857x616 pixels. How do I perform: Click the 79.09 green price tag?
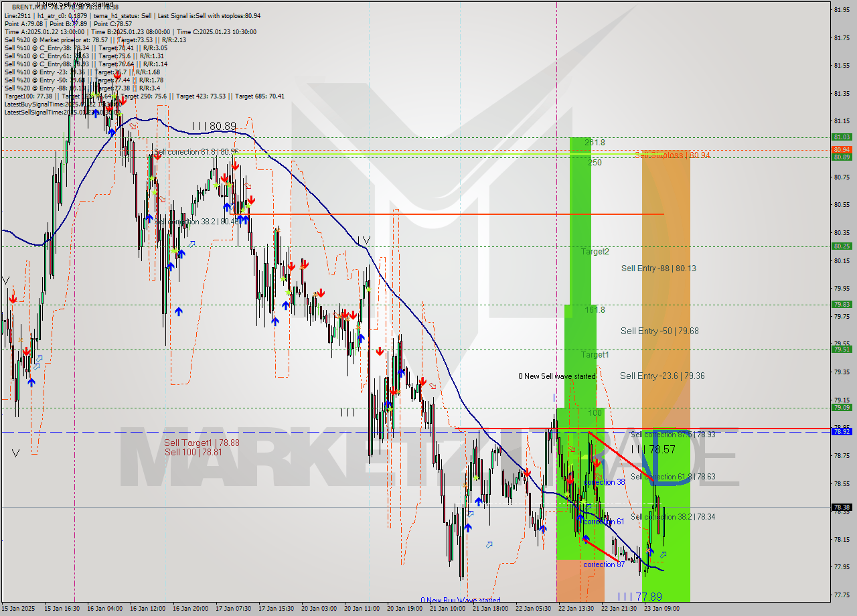tap(842, 407)
